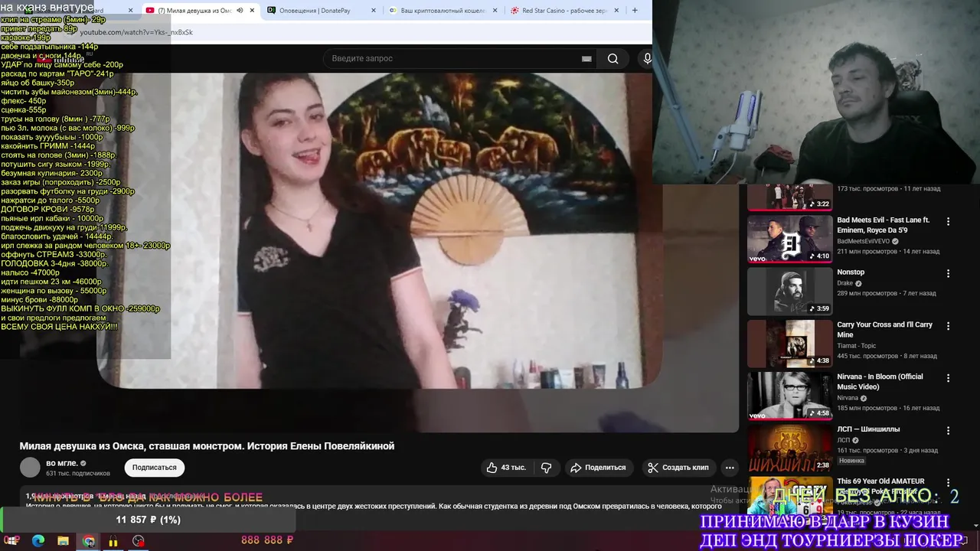Click the Новинка badge under ЛСП video
This screenshot has width=980, height=551.
pyautogui.click(x=851, y=461)
